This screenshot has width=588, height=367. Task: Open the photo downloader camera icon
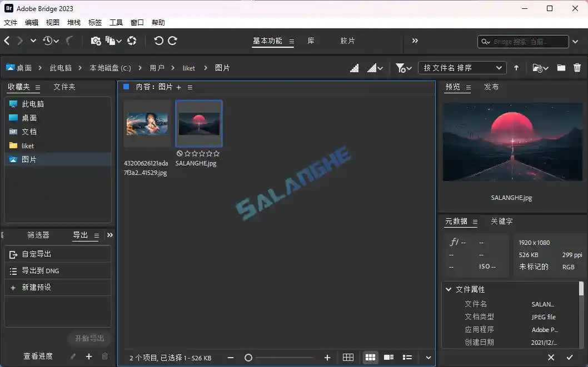[95, 41]
